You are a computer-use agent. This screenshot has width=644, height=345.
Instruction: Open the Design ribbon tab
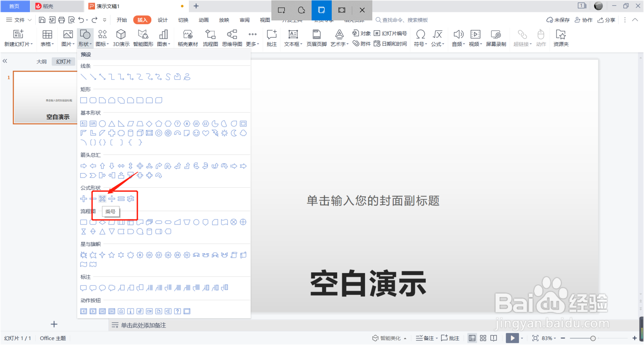163,20
